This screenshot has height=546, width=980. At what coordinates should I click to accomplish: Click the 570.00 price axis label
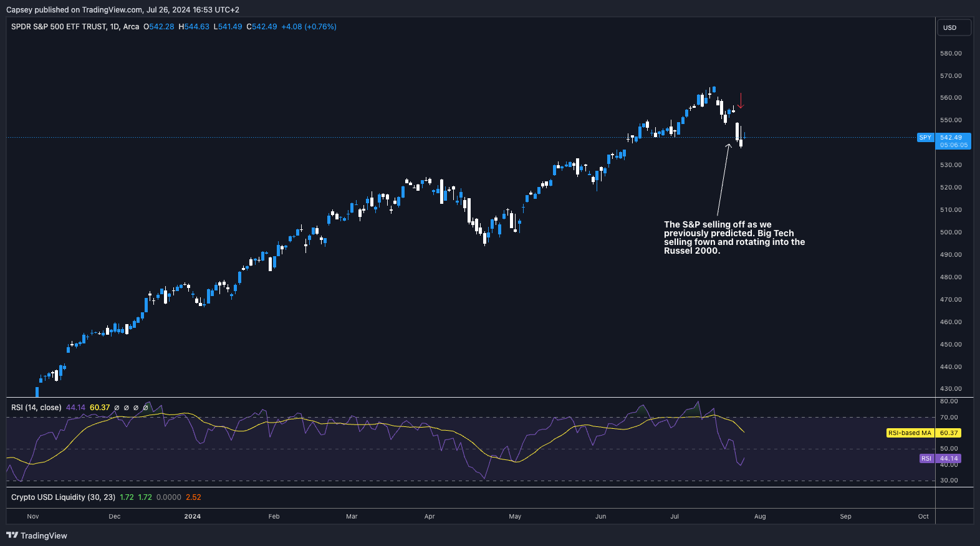point(951,75)
